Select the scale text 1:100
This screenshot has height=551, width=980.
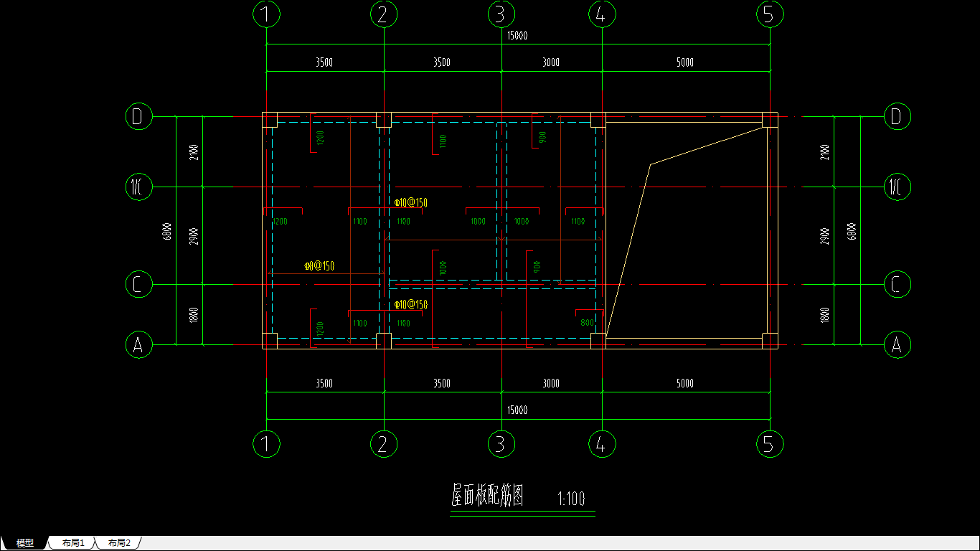click(x=571, y=499)
